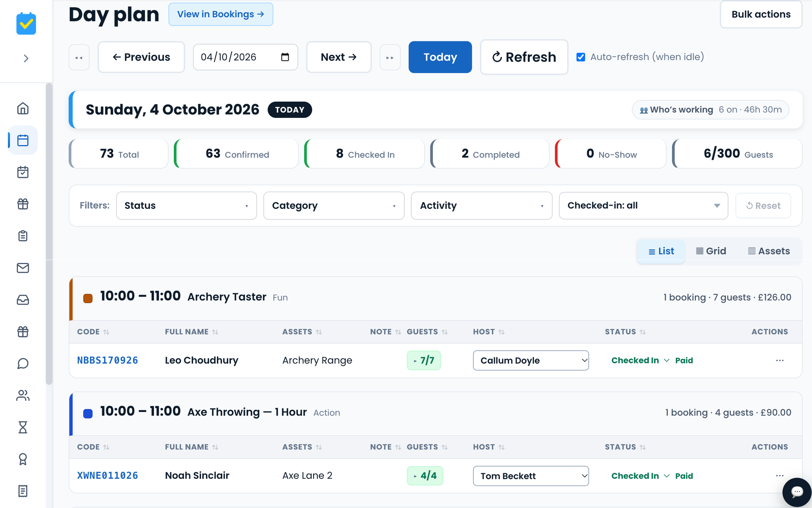The height and width of the screenshot is (508, 812).
Task: Open the hourglass icon in the sidebar
Action: (x=23, y=428)
